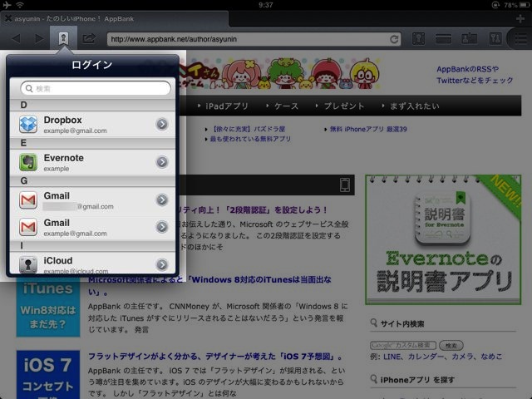Viewport: 532px width, 399px height.
Task: Expand Evernote login details chevron
Action: 162,162
